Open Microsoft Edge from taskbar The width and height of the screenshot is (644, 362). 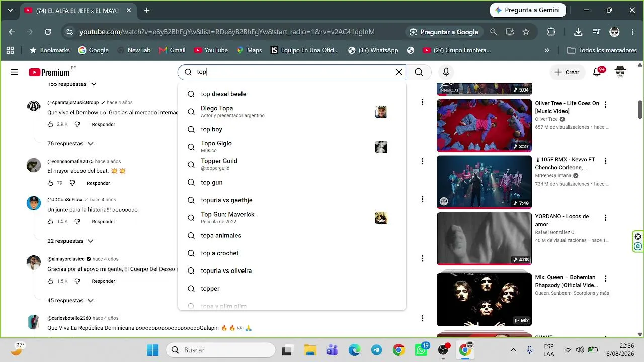tap(354, 350)
